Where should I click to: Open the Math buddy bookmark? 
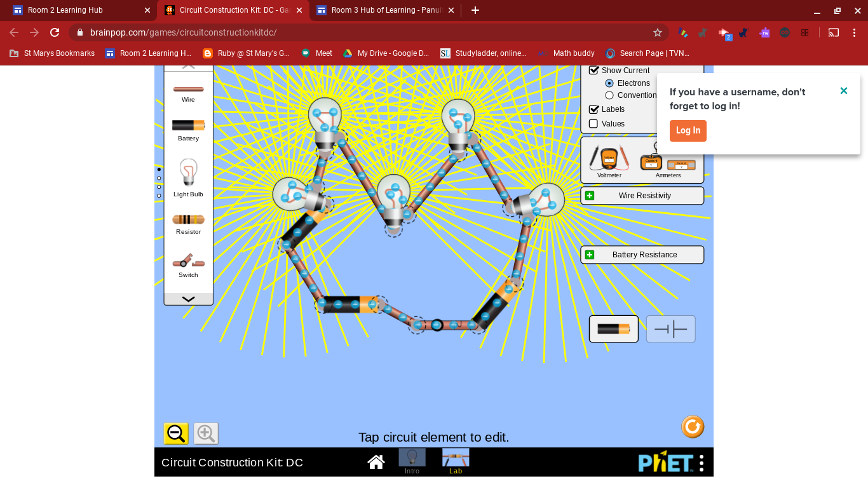coord(567,53)
